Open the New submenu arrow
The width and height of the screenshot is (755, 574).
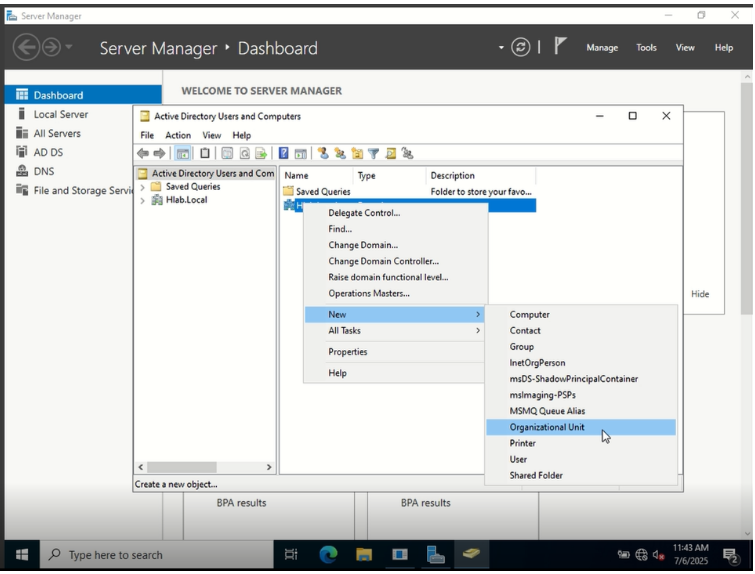478,314
